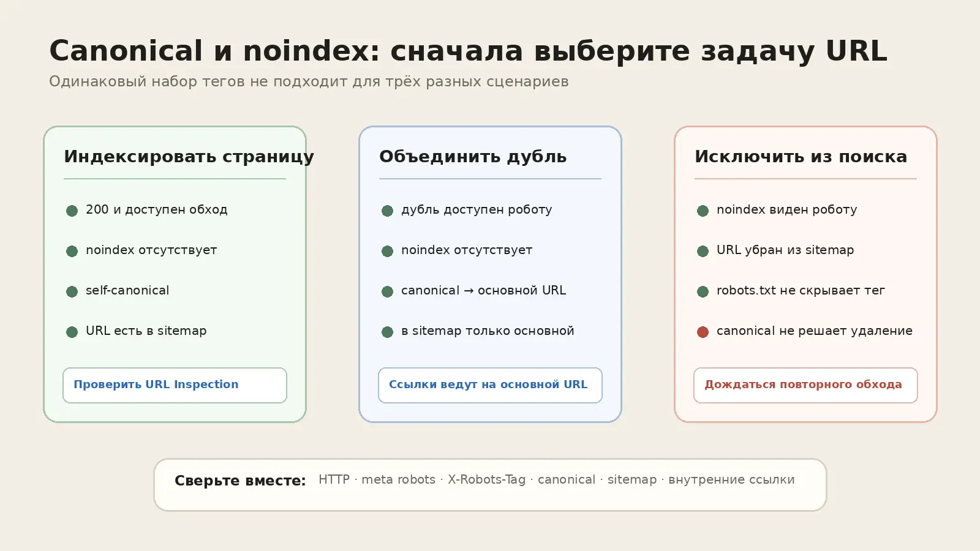Select the "canonical → основной URL" item
The width and height of the screenshot is (980, 551).
474,291
